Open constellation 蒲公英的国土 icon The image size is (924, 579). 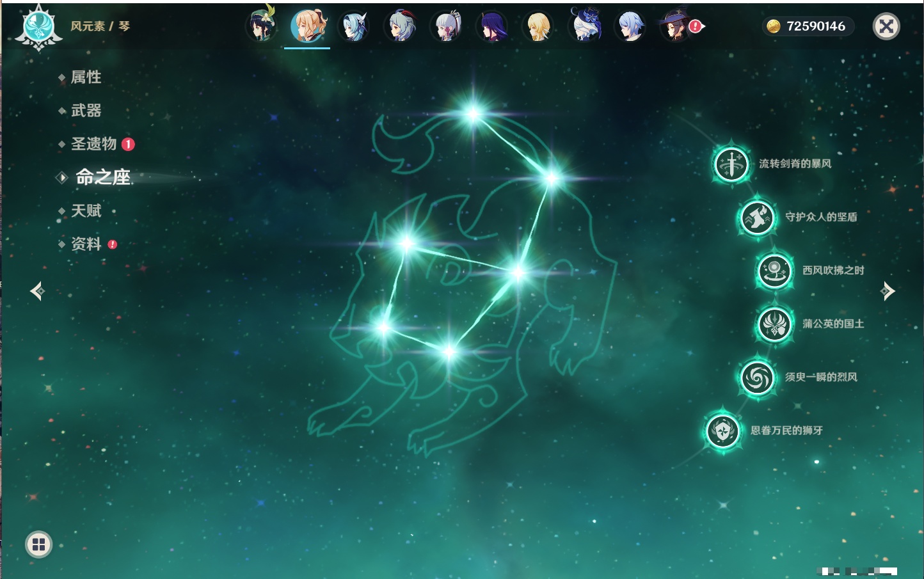[x=774, y=324]
